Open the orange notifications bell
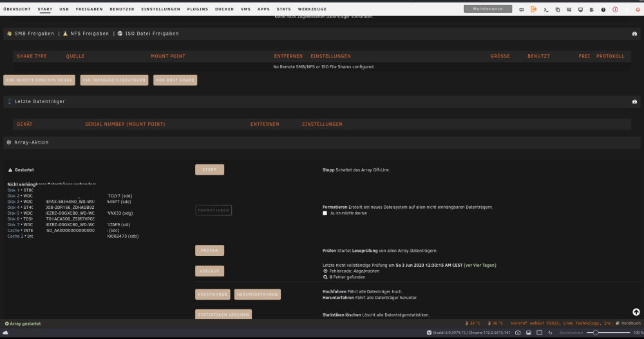Screen dimensions: 644x339 (x=638, y=10)
